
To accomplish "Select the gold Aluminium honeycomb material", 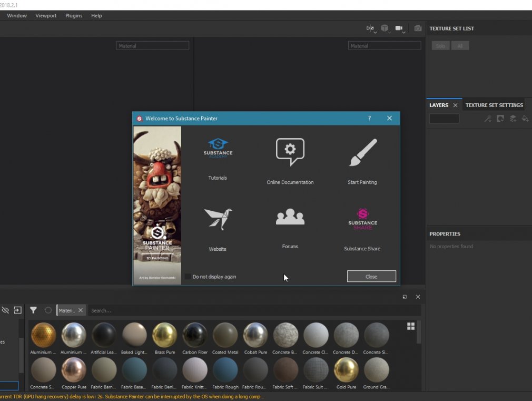I will (x=43, y=338).
